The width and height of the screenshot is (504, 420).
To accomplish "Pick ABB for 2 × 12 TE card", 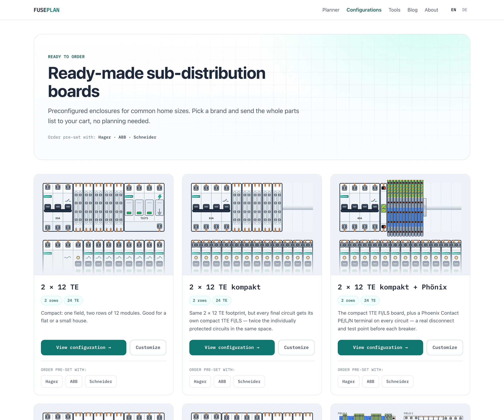I will pos(74,381).
